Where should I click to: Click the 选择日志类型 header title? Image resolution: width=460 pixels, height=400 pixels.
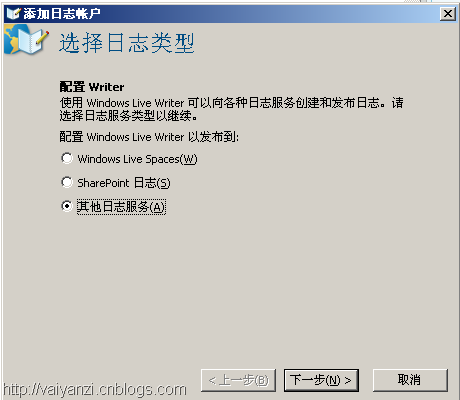point(127,43)
